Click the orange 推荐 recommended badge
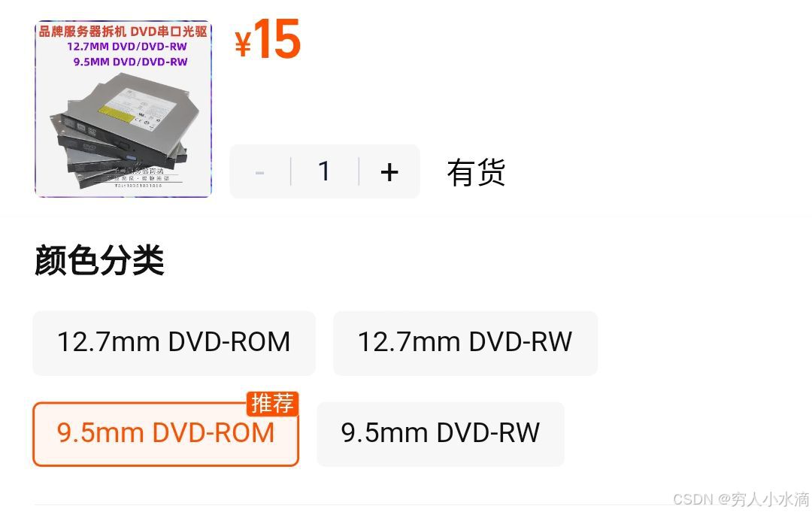The height and width of the screenshot is (512, 812). coord(272,404)
